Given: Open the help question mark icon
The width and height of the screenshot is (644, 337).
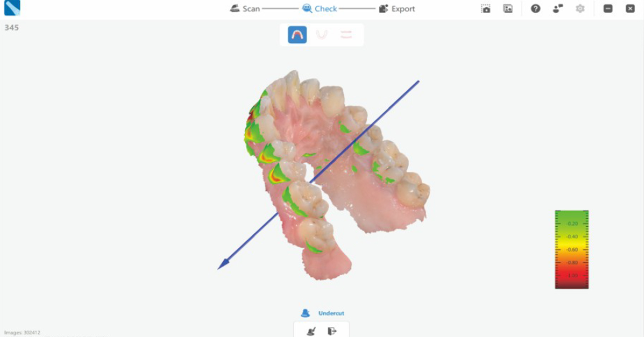Looking at the screenshot, I should tap(535, 9).
